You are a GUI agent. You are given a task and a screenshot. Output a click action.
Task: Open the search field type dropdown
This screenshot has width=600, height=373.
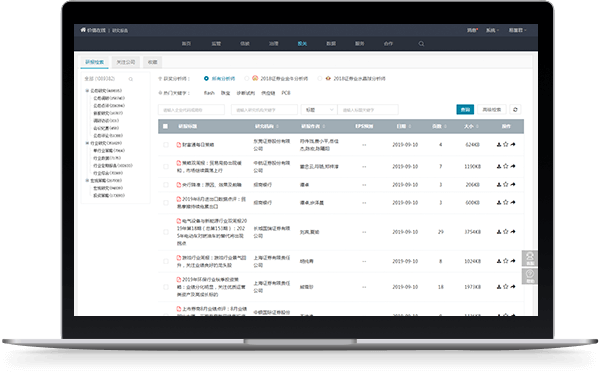(x=319, y=110)
